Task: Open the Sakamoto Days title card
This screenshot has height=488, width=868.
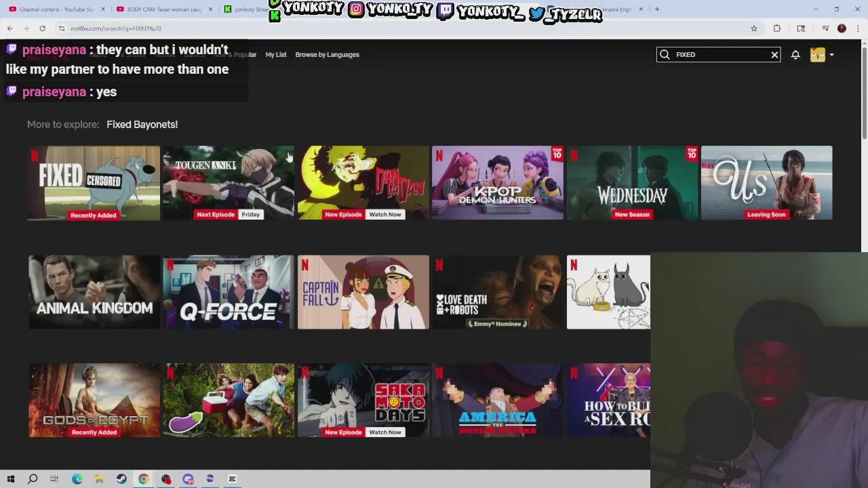Action: 363,401
